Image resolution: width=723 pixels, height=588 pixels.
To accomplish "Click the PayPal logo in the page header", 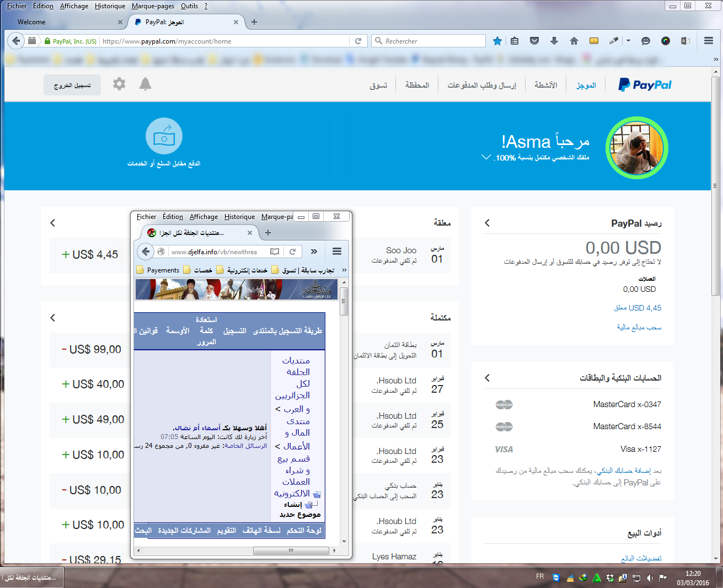I will [645, 85].
